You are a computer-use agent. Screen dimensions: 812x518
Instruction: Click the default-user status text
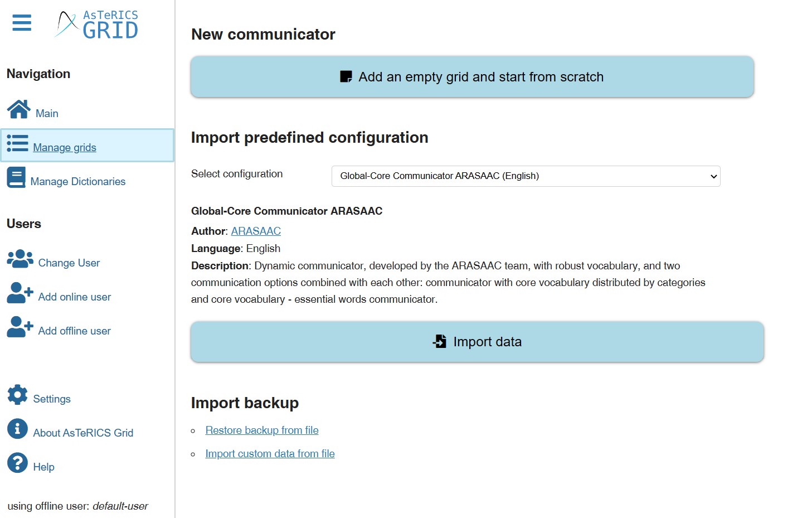[x=120, y=506]
